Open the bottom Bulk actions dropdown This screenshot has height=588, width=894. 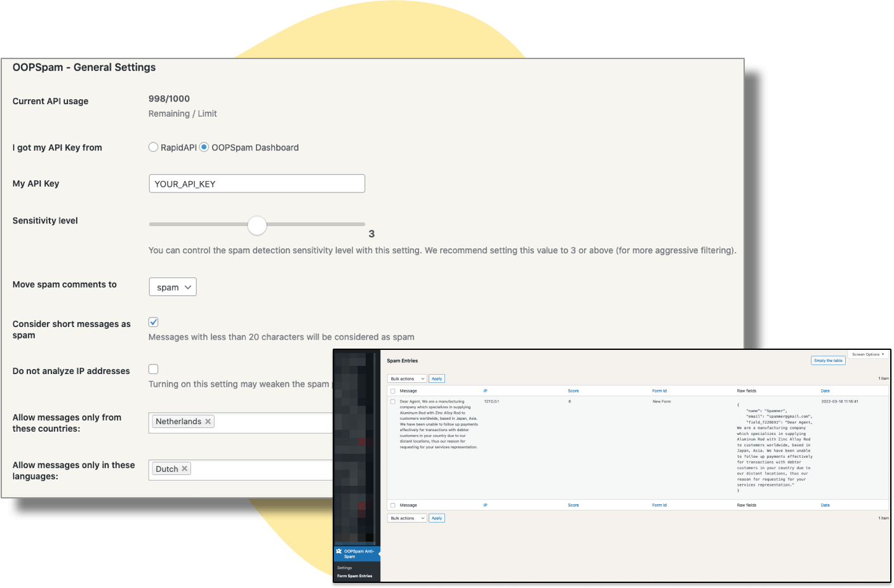tap(407, 518)
